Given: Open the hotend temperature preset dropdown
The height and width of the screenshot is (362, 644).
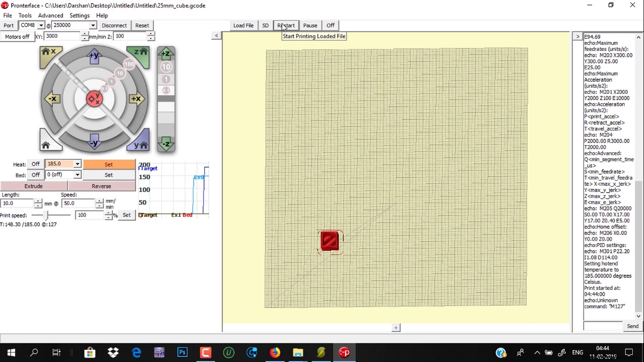Looking at the screenshot, I should [x=77, y=164].
